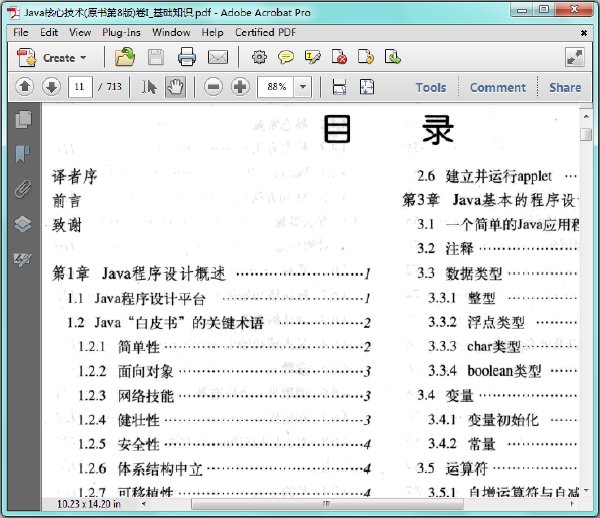Go to previous page with up arrow

click(x=25, y=87)
